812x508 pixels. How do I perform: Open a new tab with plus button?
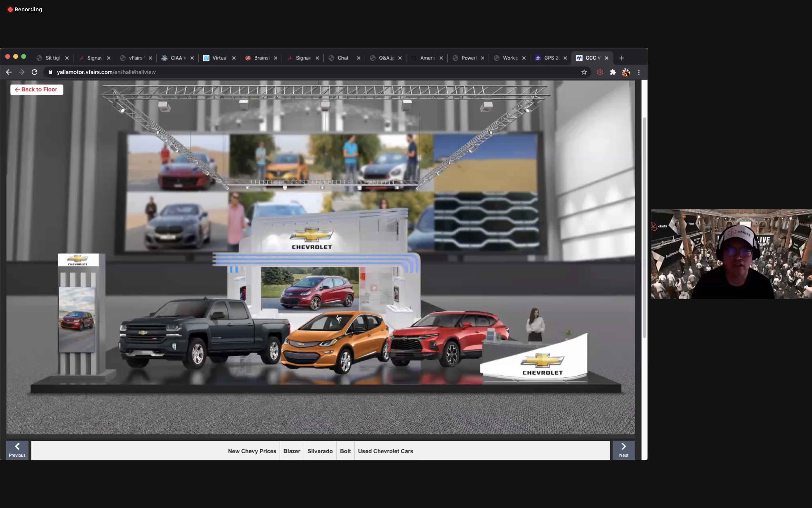pyautogui.click(x=622, y=58)
